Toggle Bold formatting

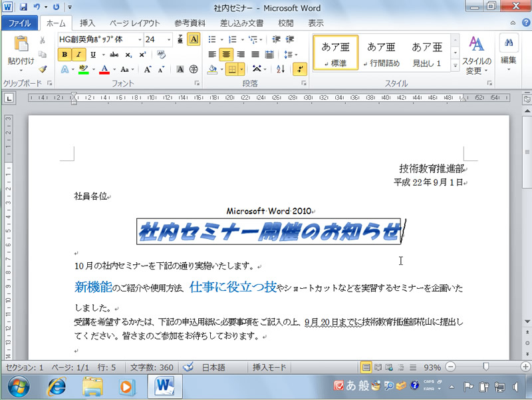tap(65, 55)
